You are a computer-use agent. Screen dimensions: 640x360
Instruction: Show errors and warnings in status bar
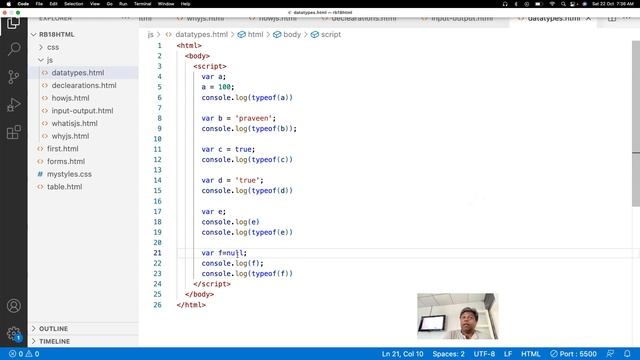24,354
